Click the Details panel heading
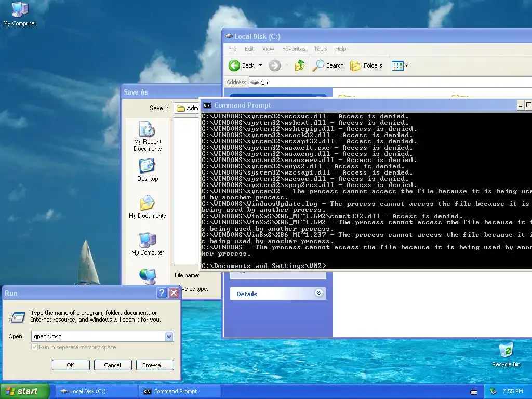The height and width of the screenshot is (399, 532). click(x=247, y=294)
